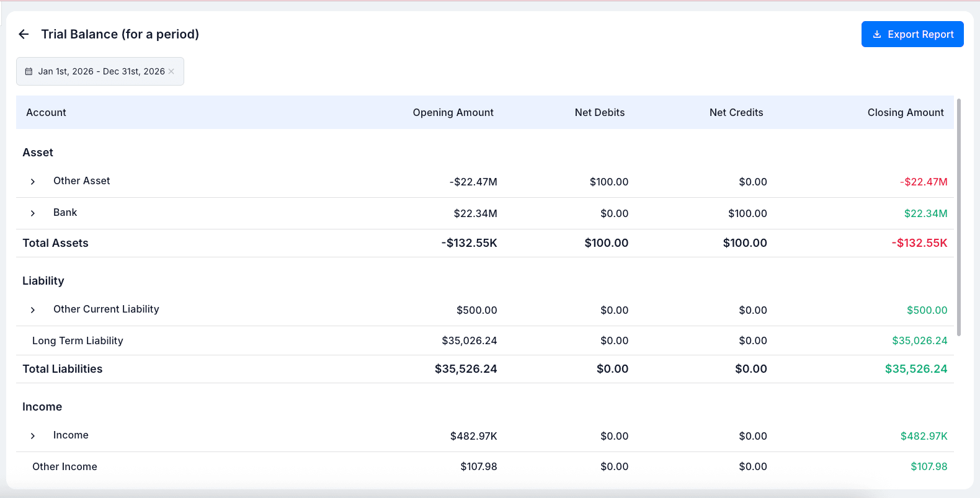This screenshot has height=498, width=980.
Task: Expand the Bank row chevron
Action: pyautogui.click(x=33, y=213)
